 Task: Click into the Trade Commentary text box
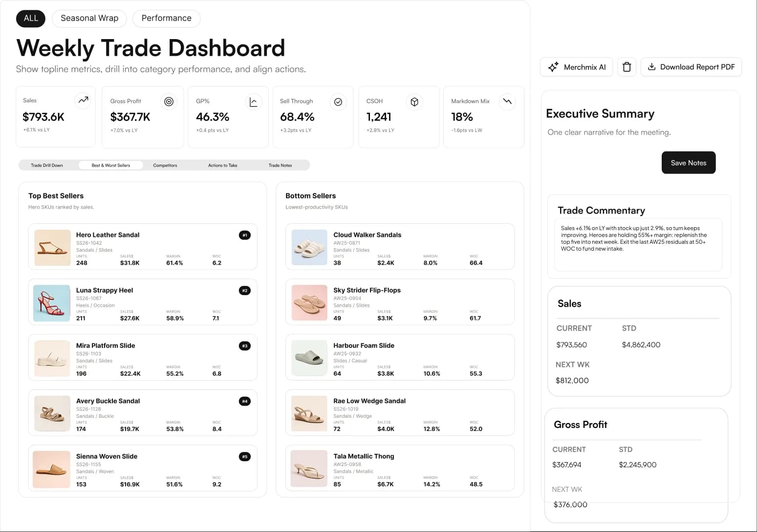click(638, 245)
